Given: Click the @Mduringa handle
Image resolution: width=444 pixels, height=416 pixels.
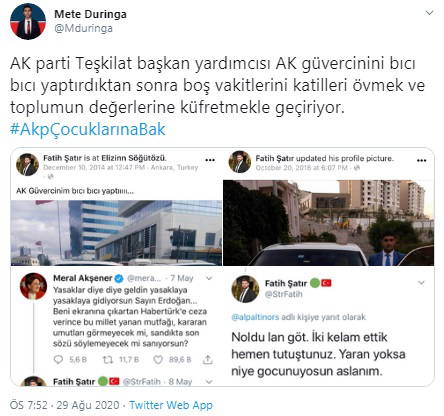Looking at the screenshot, I should point(83,28).
